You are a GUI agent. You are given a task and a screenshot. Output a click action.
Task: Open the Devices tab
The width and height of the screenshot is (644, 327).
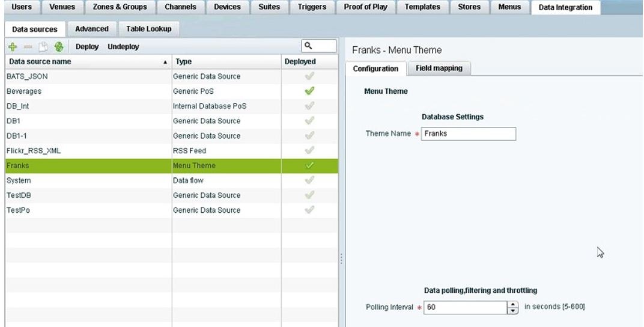point(227,7)
